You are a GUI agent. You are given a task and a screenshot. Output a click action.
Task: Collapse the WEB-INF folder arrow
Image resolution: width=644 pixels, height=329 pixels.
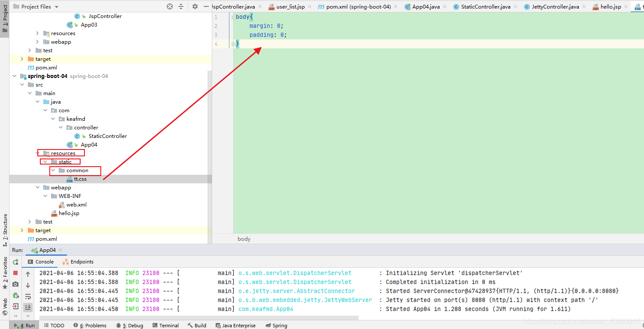(45, 196)
